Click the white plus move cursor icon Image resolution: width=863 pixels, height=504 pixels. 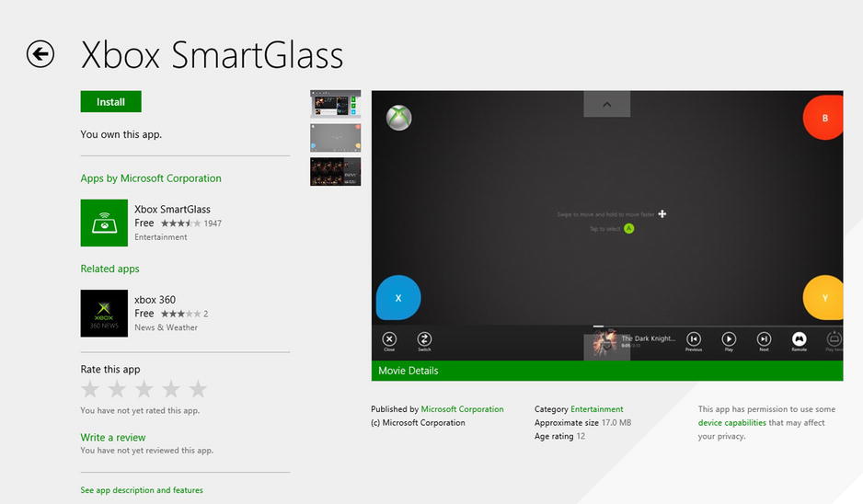(x=662, y=213)
